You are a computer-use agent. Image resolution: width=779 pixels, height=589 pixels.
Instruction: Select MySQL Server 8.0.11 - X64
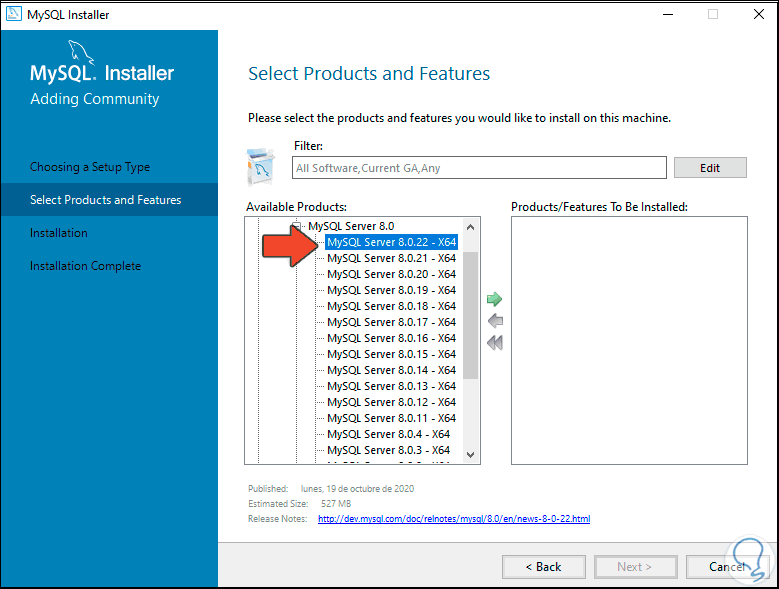click(391, 418)
